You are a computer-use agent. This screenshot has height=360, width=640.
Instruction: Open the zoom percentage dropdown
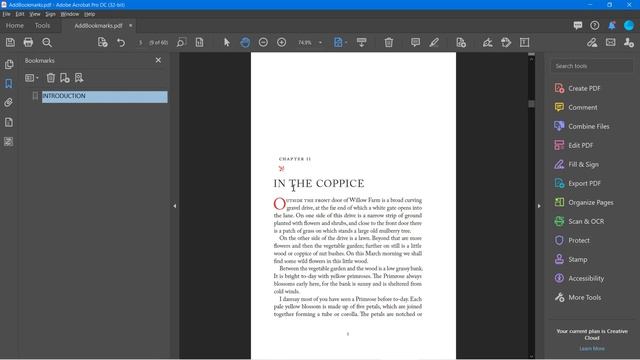click(x=320, y=42)
